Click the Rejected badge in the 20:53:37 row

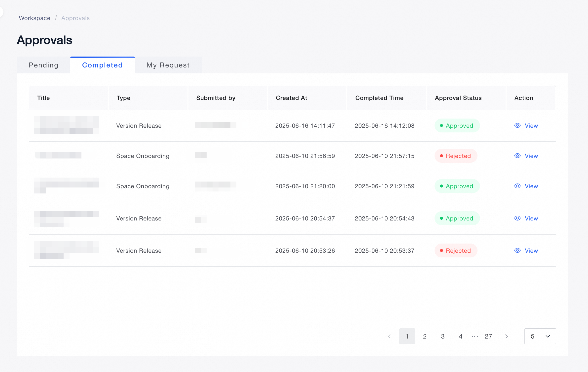coord(456,250)
